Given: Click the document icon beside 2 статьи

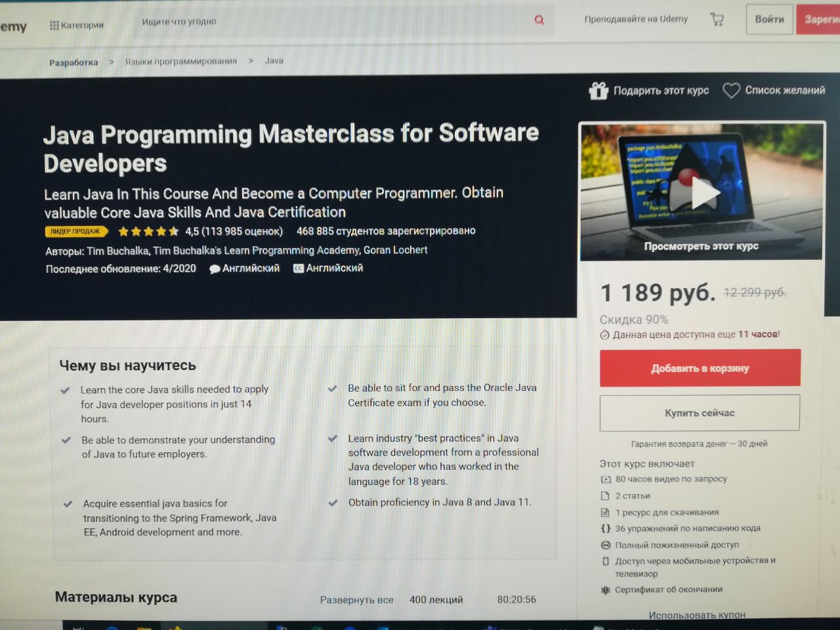Looking at the screenshot, I should click(606, 496).
